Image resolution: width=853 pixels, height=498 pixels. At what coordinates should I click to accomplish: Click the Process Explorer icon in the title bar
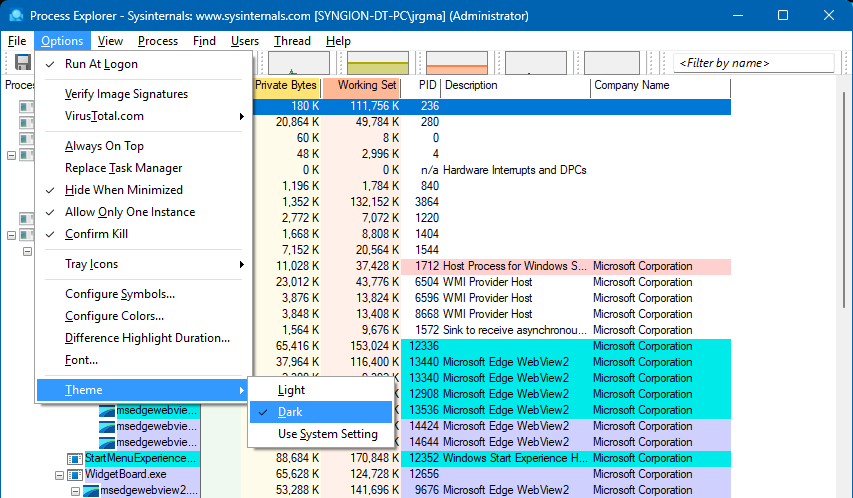[x=16, y=15]
